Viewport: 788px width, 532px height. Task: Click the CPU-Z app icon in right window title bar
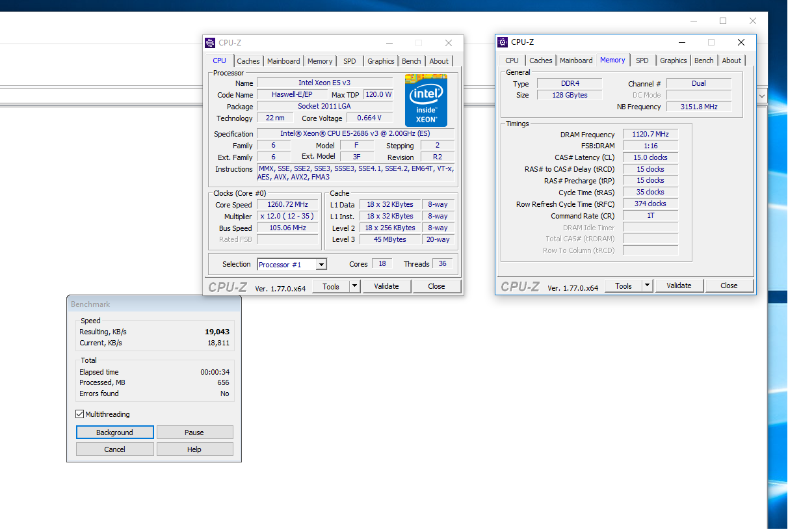coord(503,42)
